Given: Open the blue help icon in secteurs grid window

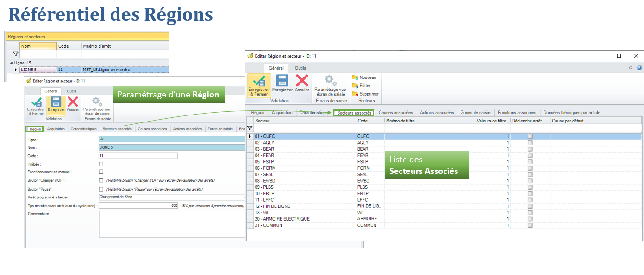Looking at the screenshot, I should click(x=639, y=68).
